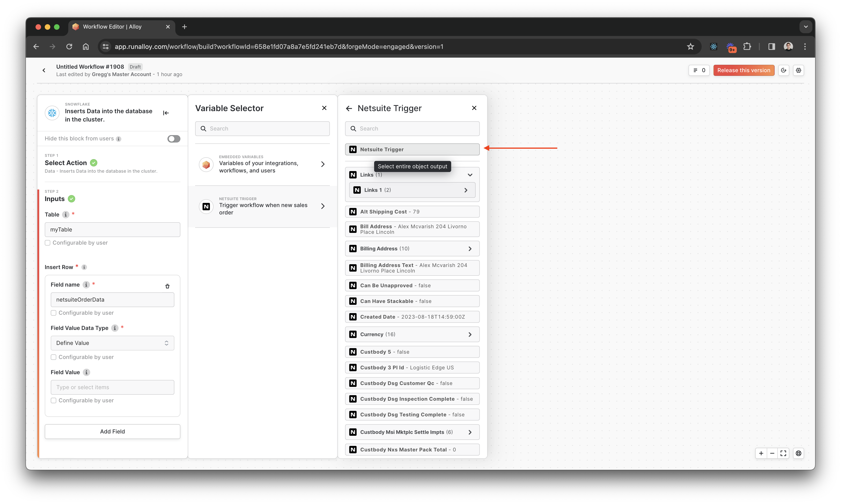Open info for Table field
The width and height of the screenshot is (841, 504).
pos(66,215)
